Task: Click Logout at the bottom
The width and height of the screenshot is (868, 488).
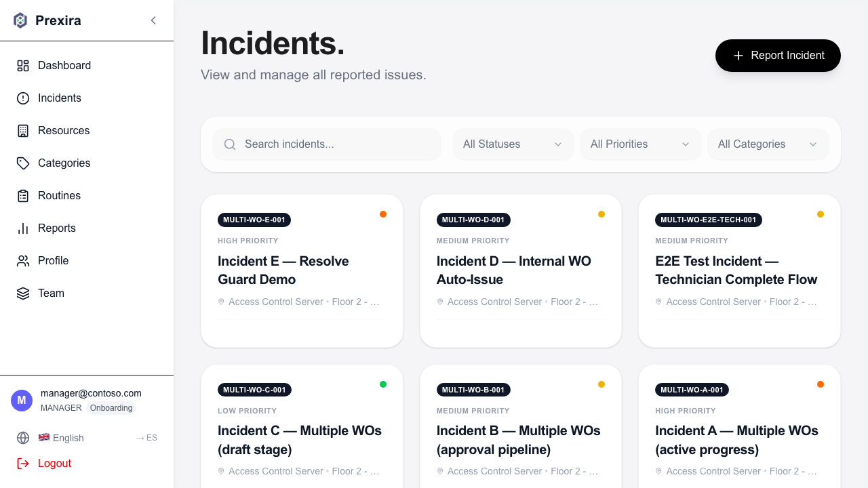Action: pyautogui.click(x=54, y=463)
